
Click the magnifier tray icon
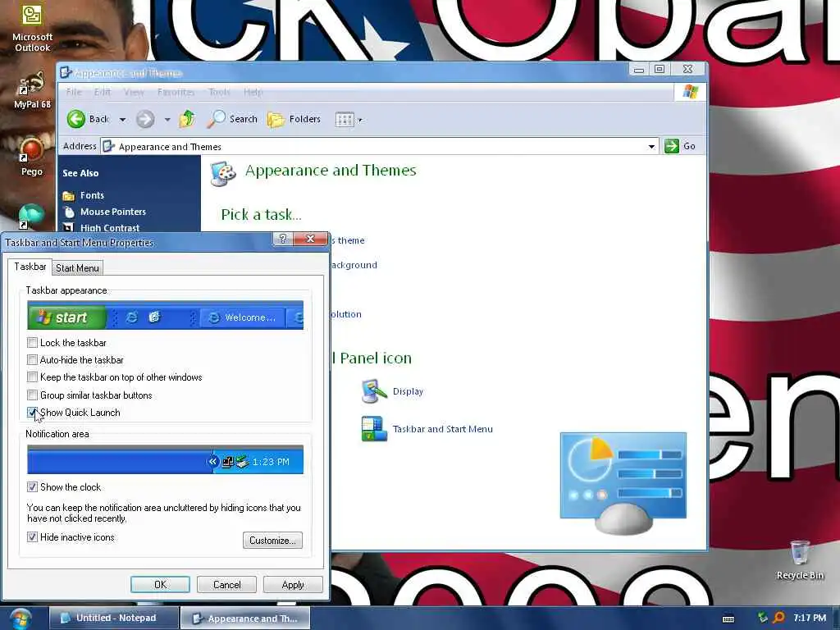tap(778, 618)
